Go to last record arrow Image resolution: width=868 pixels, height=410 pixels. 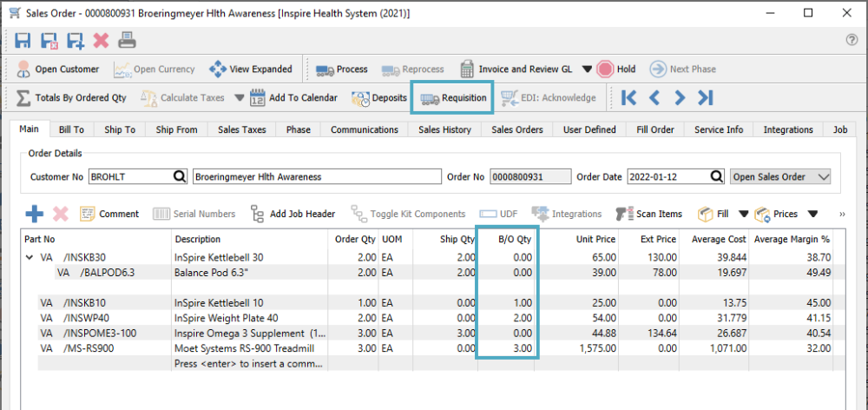(x=705, y=98)
